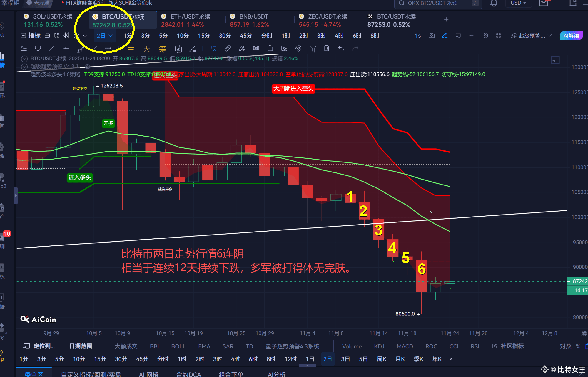Click the AI解读 button
The width and height of the screenshot is (588, 377).
pyautogui.click(x=571, y=36)
